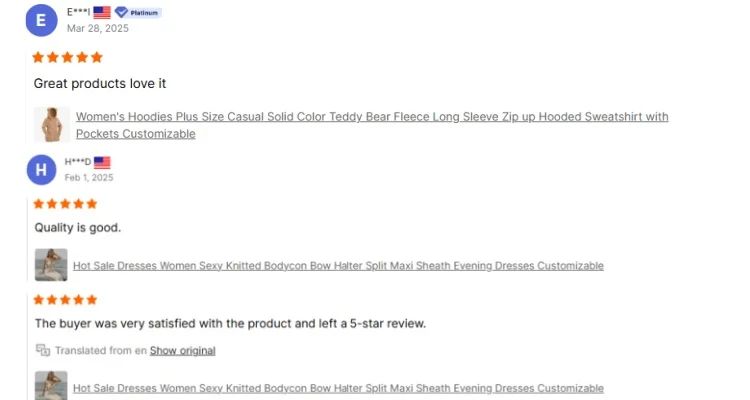
Task: Click the "Show original" link
Action: point(182,350)
